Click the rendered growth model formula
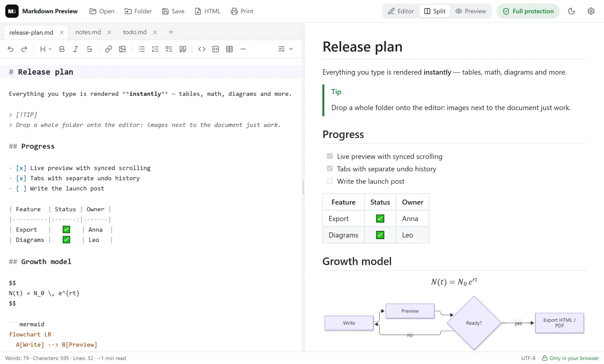The image size is (604, 364). 455,282
